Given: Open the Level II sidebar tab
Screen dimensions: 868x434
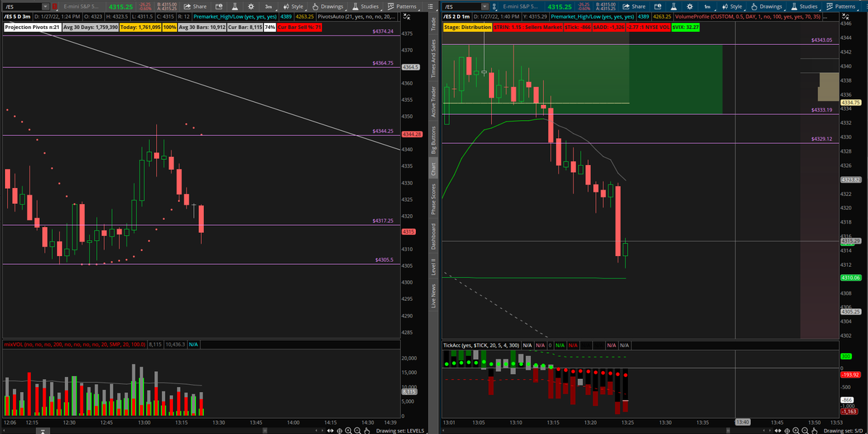Looking at the screenshot, I should (433, 268).
